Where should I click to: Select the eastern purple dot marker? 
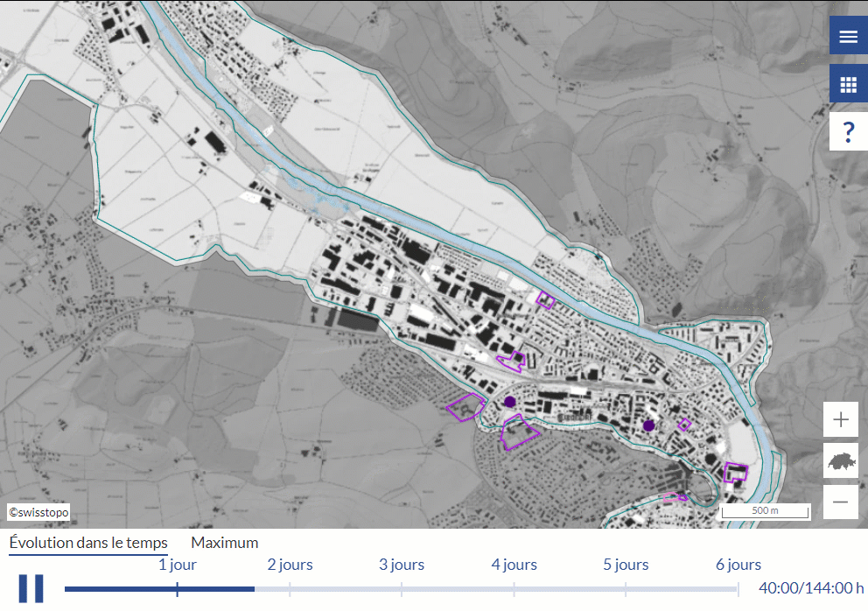(648, 425)
